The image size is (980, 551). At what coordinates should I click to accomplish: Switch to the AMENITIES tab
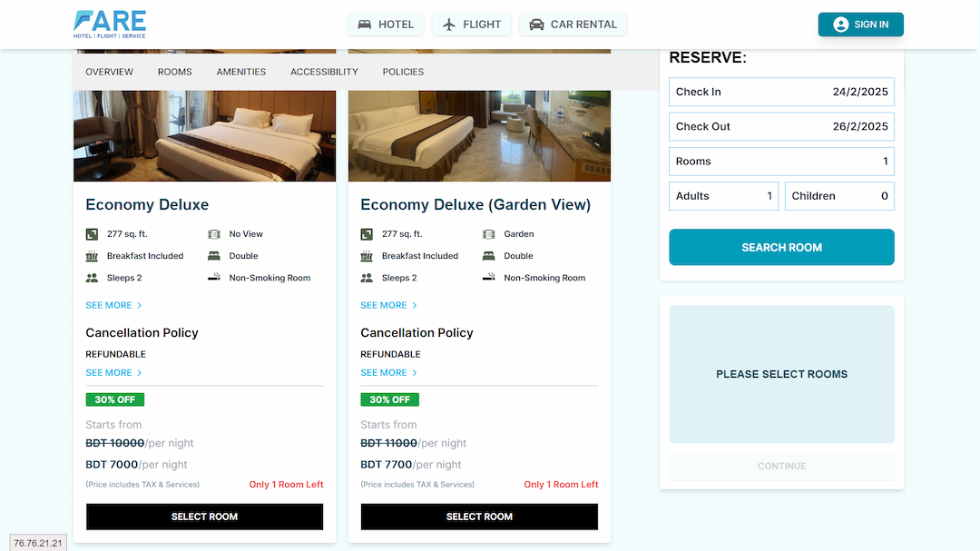(241, 72)
